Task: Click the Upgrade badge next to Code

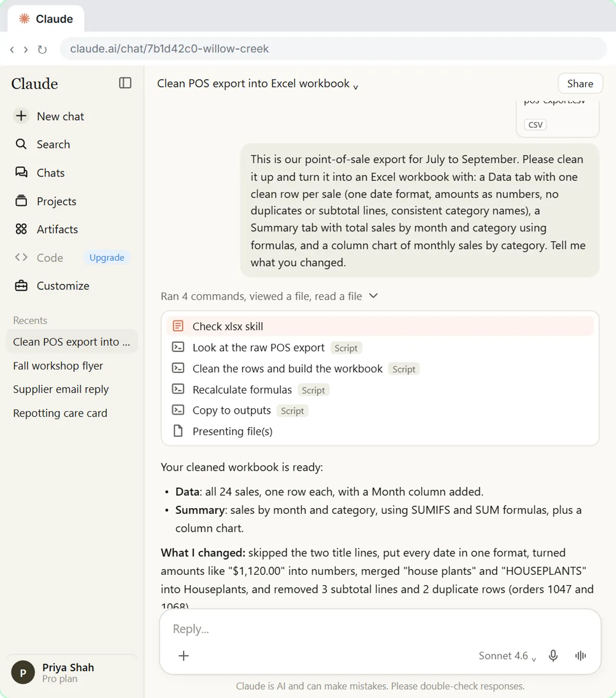Action: 107,258
